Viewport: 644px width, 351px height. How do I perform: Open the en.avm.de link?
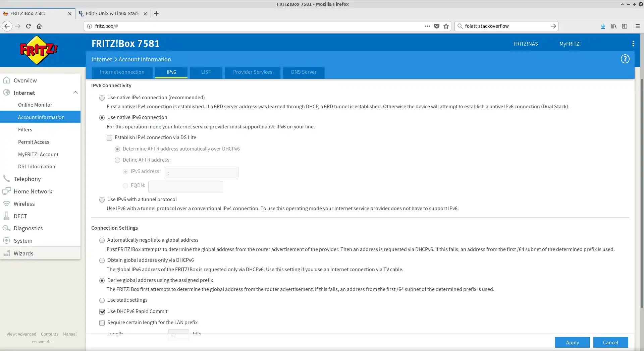pos(42,342)
